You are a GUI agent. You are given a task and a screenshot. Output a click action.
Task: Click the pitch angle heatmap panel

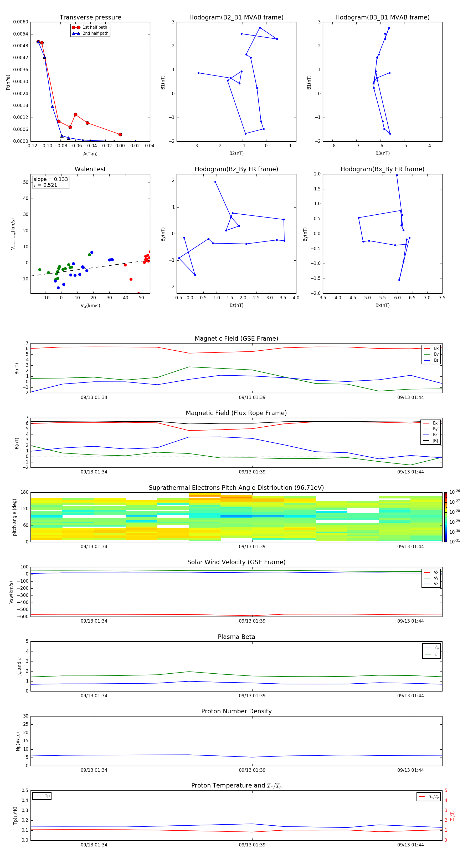click(x=236, y=517)
